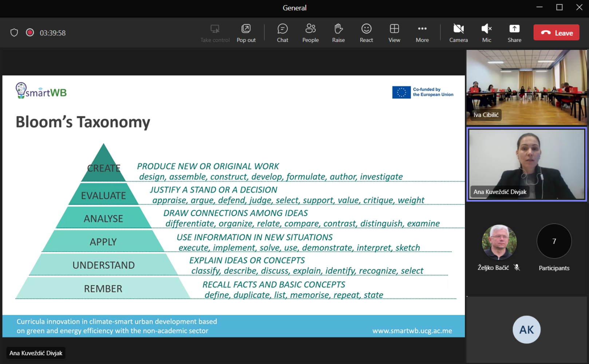
Task: Click Željko Bačić's profile avatar
Action: pyautogui.click(x=499, y=242)
